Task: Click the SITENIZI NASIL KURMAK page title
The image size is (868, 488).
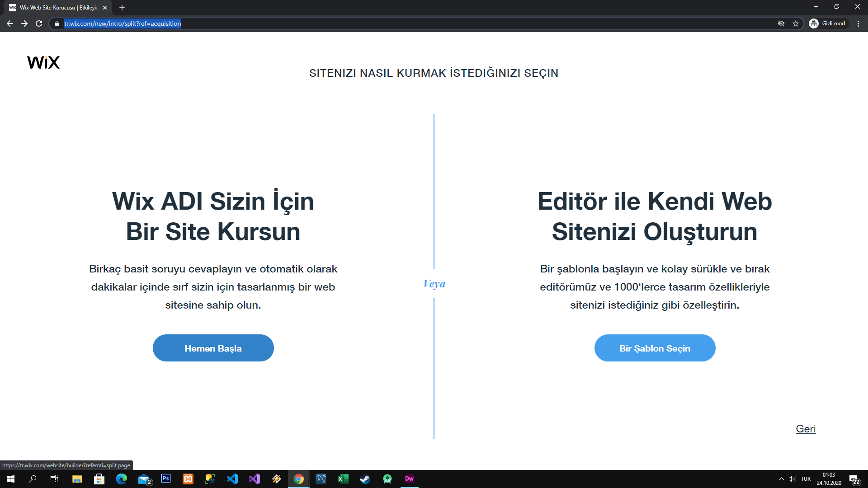Action: [x=434, y=73]
